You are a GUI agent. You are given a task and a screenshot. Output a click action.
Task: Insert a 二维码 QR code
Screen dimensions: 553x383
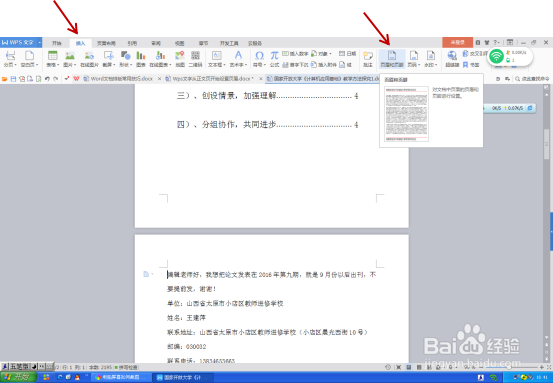[x=195, y=59]
